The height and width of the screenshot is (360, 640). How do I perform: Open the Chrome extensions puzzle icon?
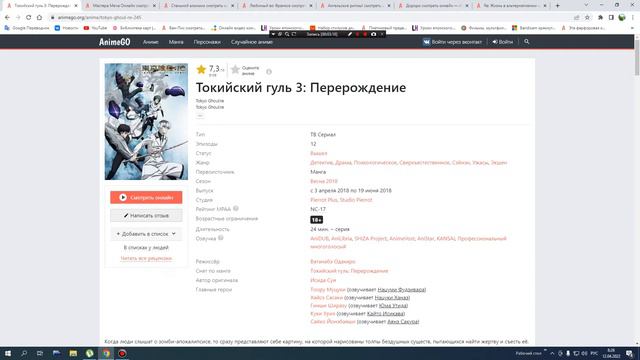(x=600, y=18)
